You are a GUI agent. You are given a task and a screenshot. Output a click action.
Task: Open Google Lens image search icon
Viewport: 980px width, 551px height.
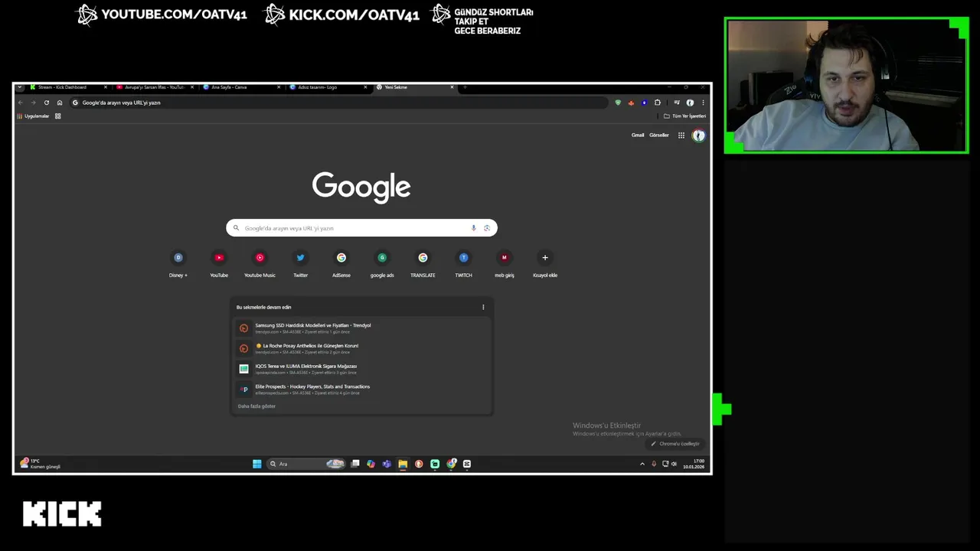pos(487,228)
